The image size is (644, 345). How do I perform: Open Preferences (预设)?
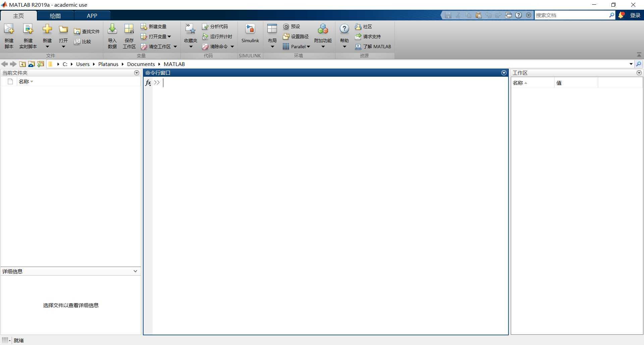point(291,26)
